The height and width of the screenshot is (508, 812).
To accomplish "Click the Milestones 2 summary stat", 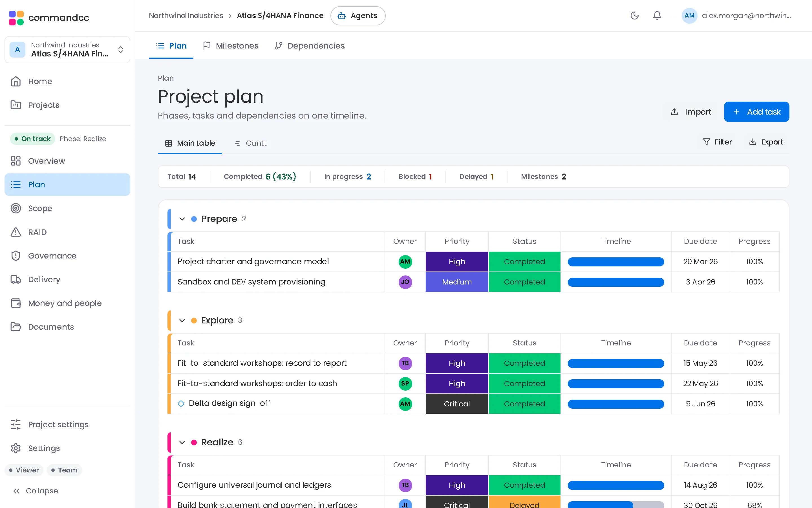I will (x=544, y=177).
